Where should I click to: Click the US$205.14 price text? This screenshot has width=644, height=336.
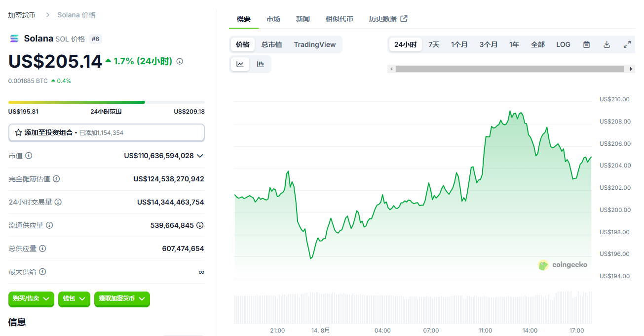coord(55,61)
